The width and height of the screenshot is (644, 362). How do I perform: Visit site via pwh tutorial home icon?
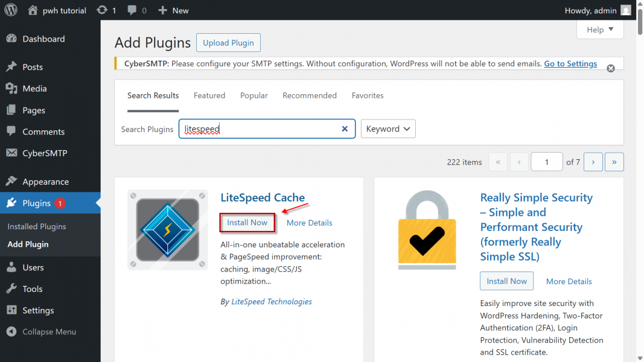point(33,10)
